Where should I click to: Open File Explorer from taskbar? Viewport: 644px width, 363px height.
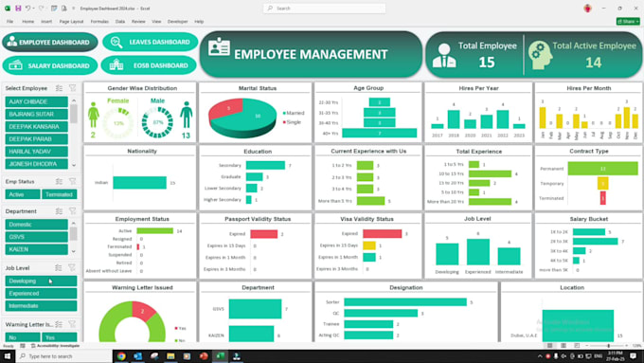point(170,356)
